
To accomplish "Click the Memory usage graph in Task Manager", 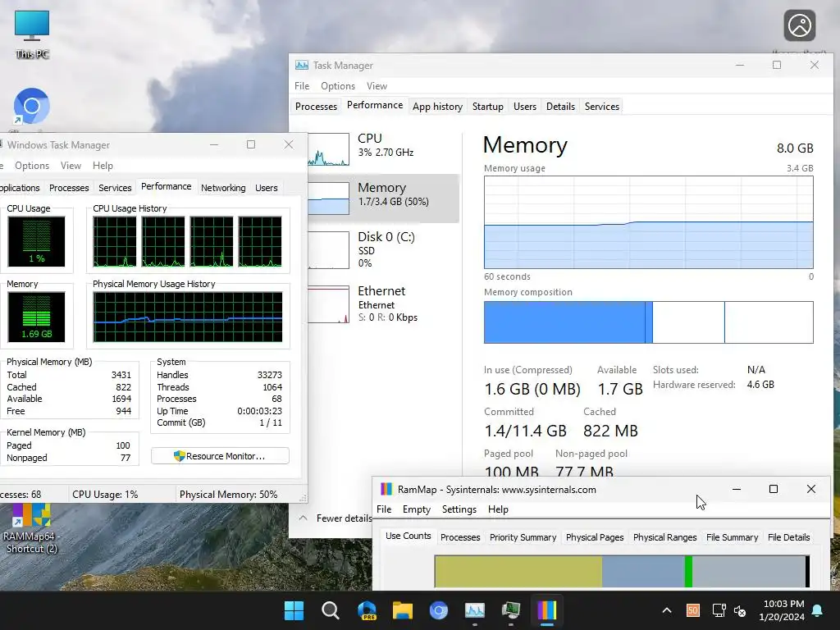I will [649, 222].
